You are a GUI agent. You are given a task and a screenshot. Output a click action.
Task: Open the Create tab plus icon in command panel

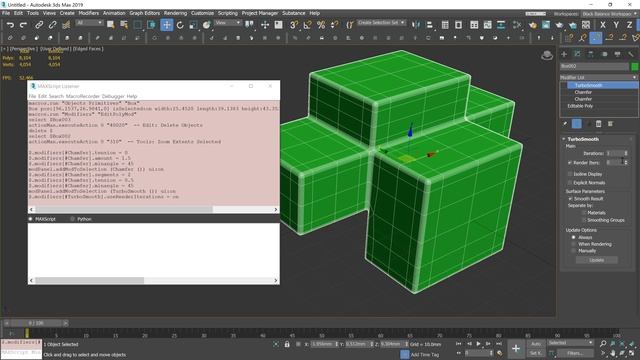(564, 54)
